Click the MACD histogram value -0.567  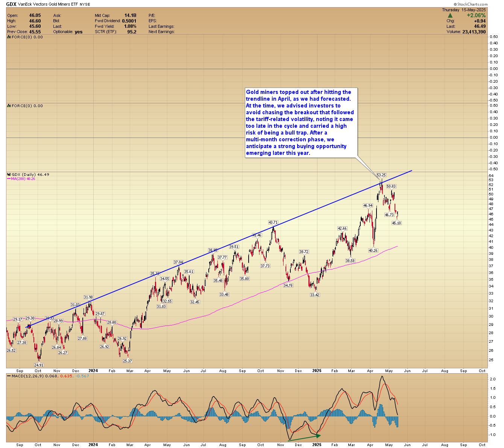point(82,376)
